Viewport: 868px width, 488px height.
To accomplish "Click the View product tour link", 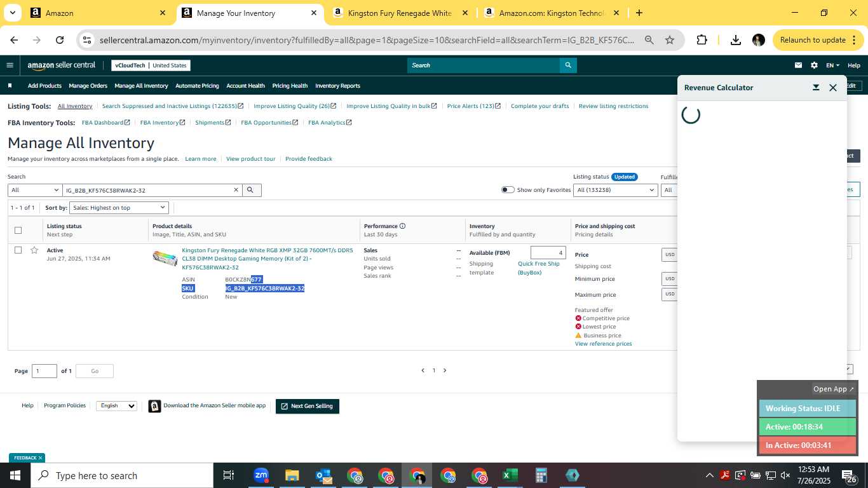I will point(251,159).
